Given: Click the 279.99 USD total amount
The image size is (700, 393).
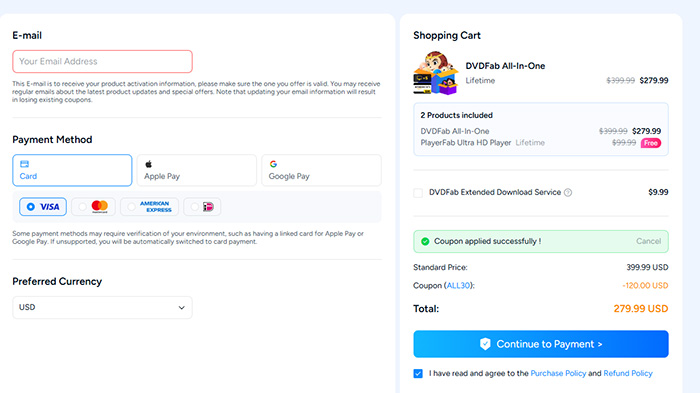Looking at the screenshot, I should coord(641,309).
